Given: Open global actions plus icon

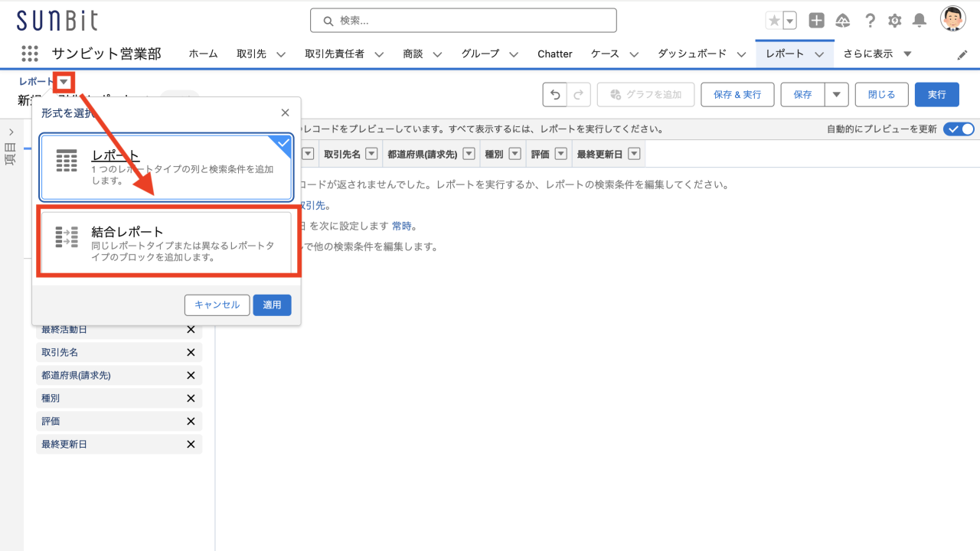Looking at the screenshot, I should (817, 21).
